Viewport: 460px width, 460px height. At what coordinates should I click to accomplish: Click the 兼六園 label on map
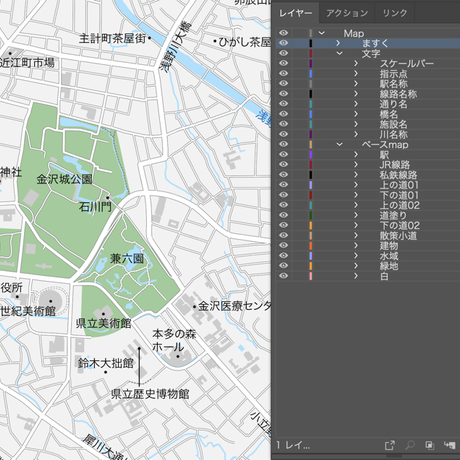point(127,258)
